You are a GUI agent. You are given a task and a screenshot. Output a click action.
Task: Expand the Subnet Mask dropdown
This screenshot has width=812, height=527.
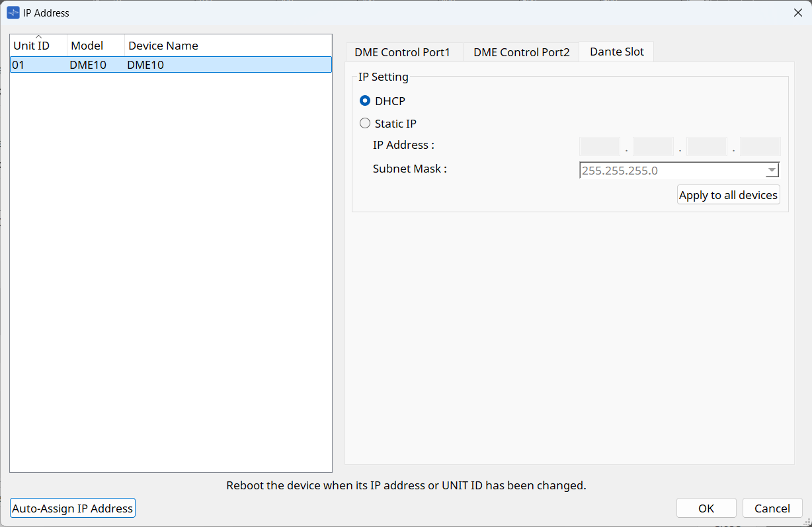pyautogui.click(x=771, y=171)
